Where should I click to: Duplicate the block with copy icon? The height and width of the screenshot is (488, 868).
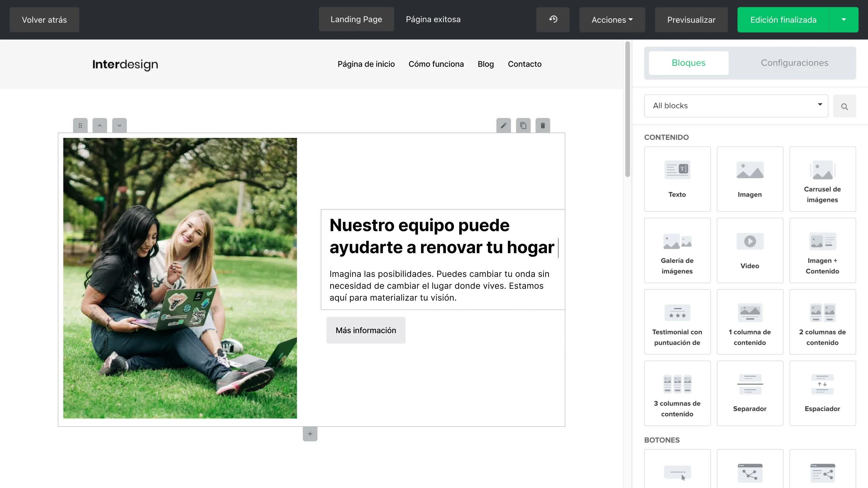point(523,126)
